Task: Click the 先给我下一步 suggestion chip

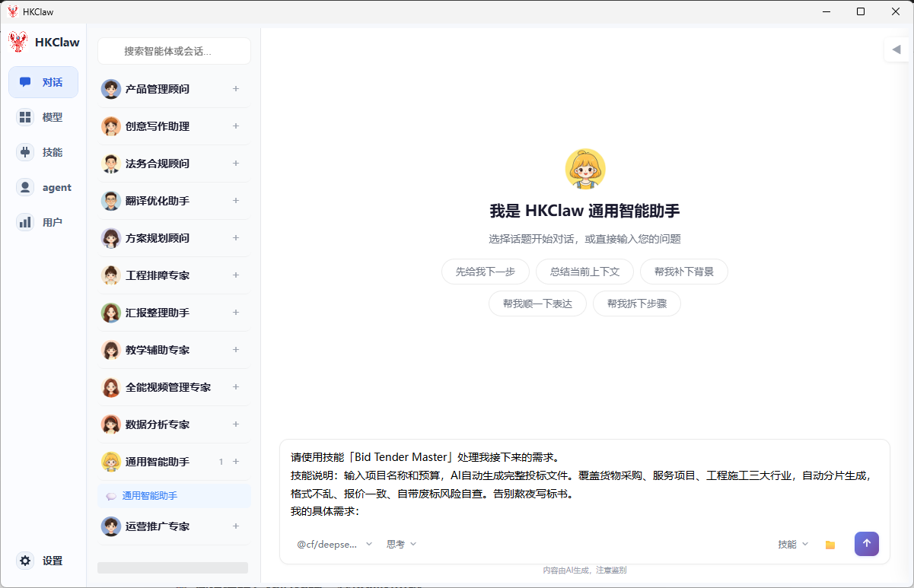Action: pyautogui.click(x=486, y=272)
